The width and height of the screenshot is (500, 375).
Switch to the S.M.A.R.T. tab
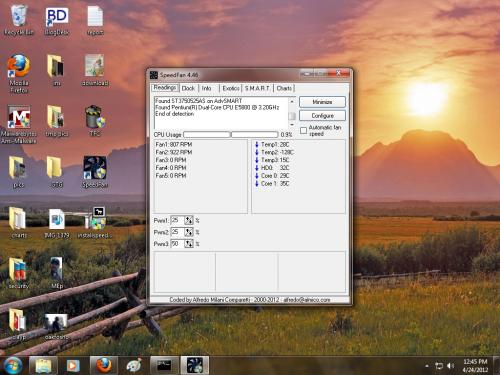point(257,88)
